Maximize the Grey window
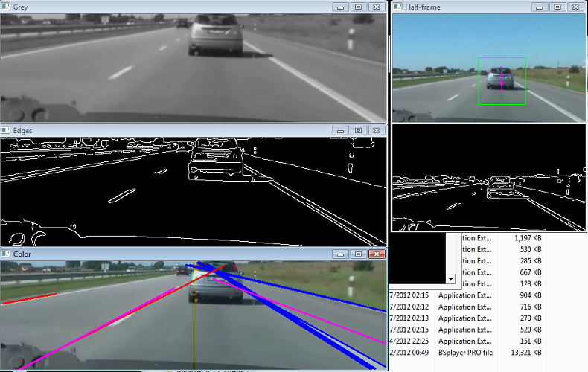588x372 pixels. (358, 7)
